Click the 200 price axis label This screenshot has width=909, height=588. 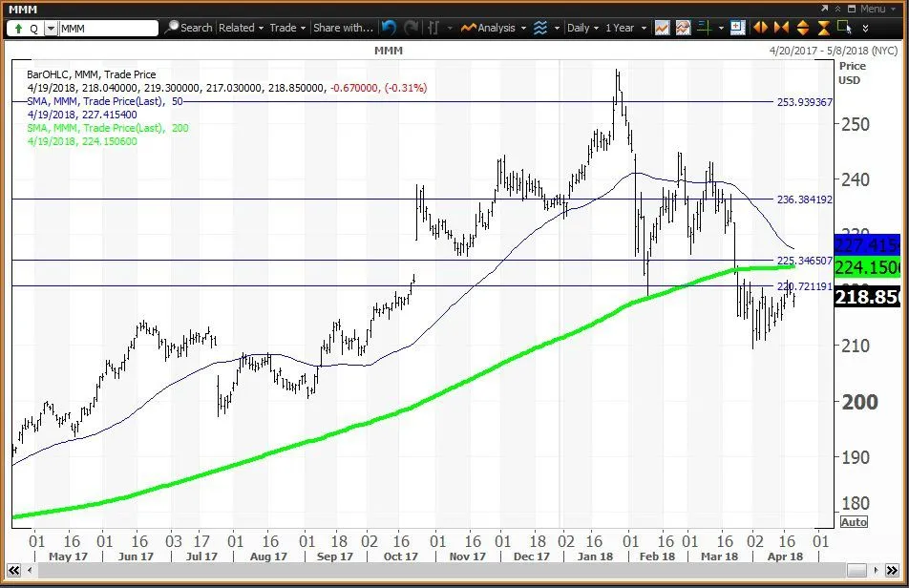[859, 402]
